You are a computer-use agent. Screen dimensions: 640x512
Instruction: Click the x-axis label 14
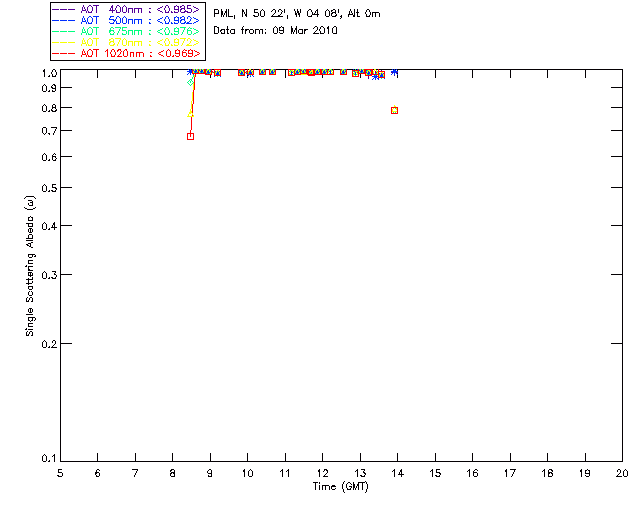(x=398, y=473)
